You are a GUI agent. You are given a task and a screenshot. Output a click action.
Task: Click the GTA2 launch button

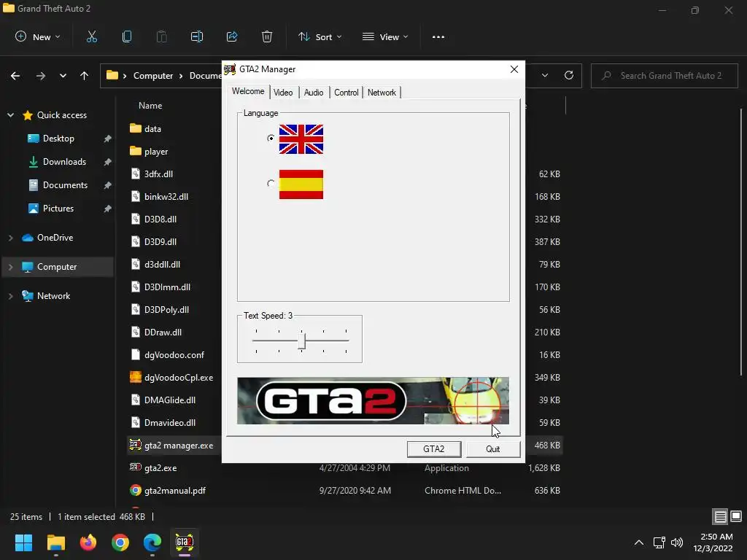(x=433, y=449)
